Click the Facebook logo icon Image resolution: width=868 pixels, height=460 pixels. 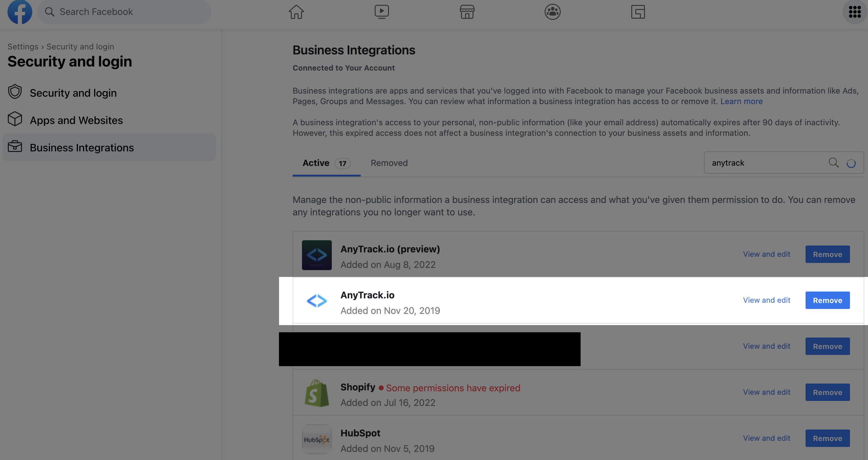point(20,12)
